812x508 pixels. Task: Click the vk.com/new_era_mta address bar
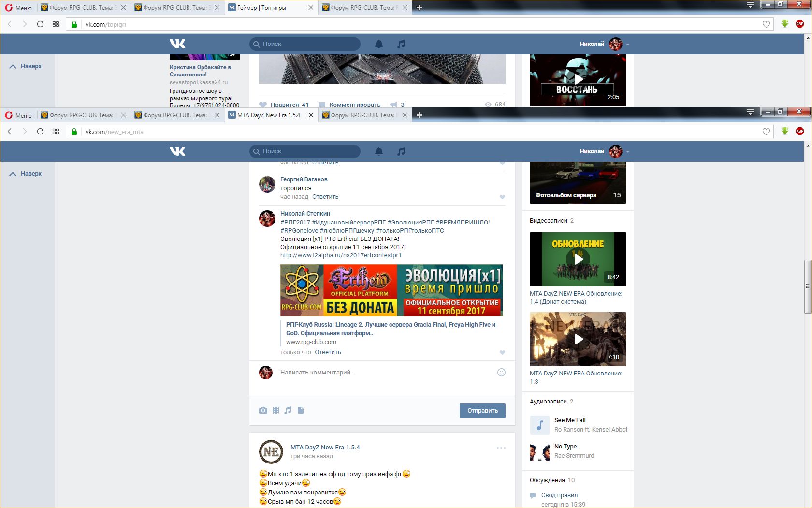point(420,132)
